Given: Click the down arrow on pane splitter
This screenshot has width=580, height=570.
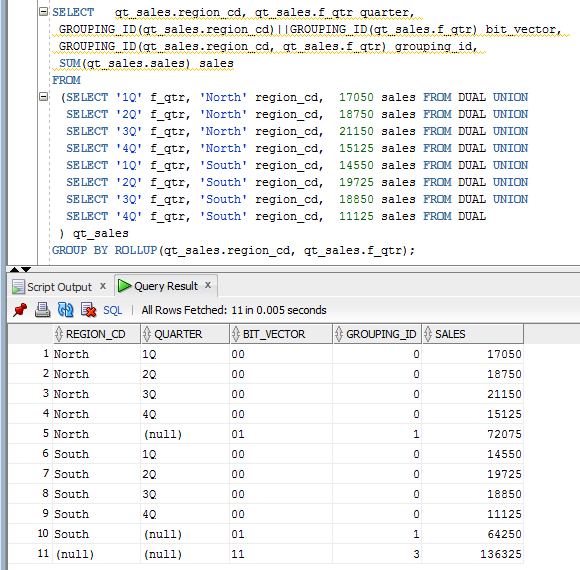Looking at the screenshot, I should [26, 269].
